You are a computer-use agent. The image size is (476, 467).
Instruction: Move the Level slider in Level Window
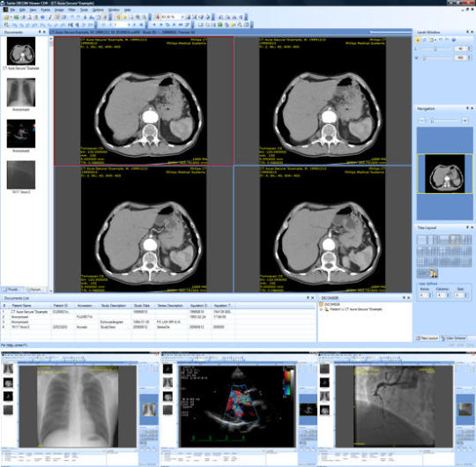coord(435,48)
